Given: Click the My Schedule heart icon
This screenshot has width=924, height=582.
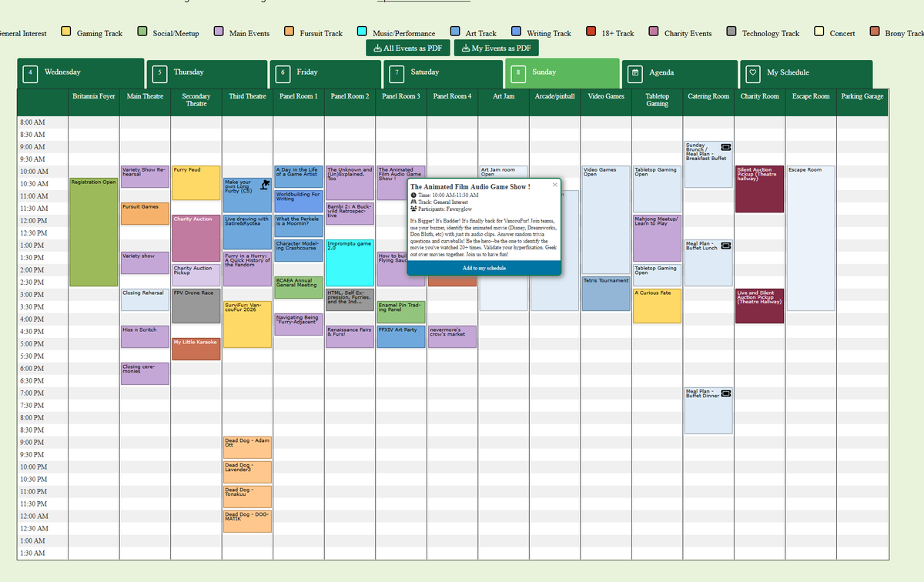Looking at the screenshot, I should 753,73.
